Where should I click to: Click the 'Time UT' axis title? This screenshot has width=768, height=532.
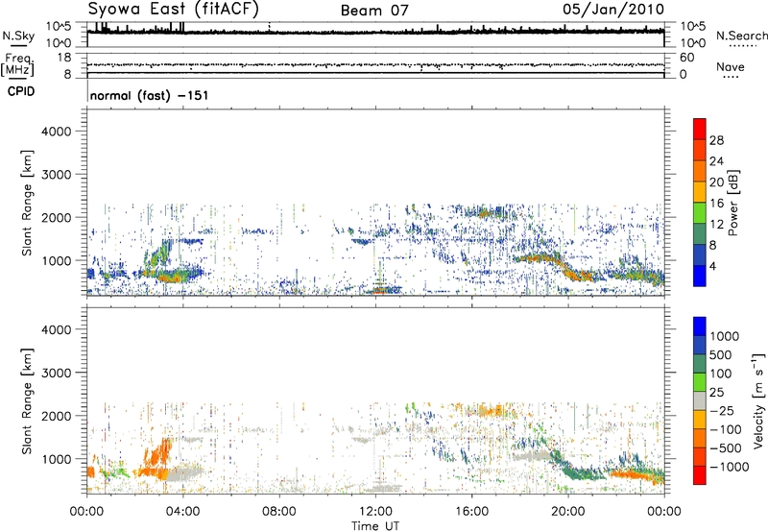tap(375, 525)
